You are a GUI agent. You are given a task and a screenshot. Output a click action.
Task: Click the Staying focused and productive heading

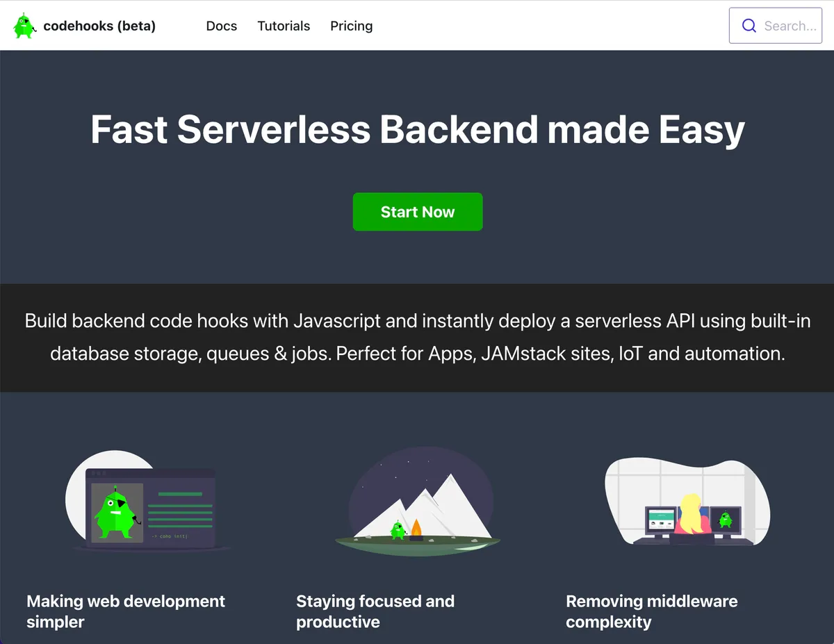point(375,611)
